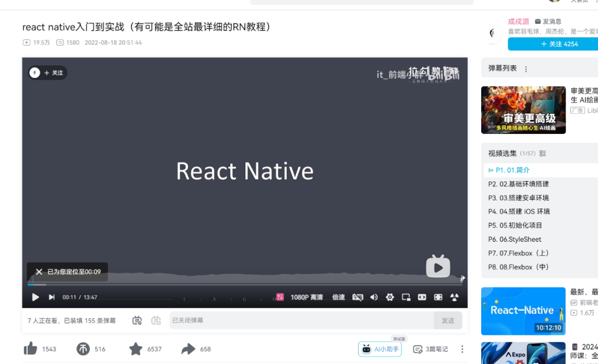Switch to wide screen mode icon
The image size is (598, 364).
click(422, 297)
